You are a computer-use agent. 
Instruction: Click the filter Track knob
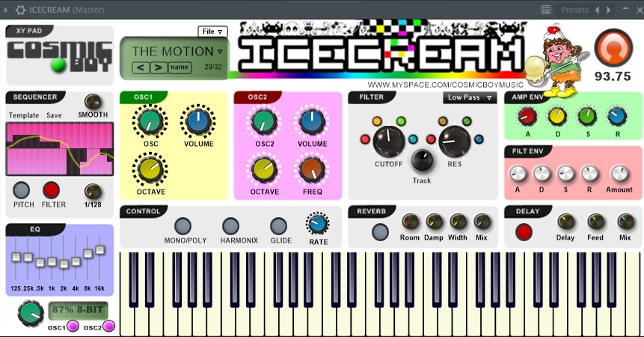[x=422, y=160]
